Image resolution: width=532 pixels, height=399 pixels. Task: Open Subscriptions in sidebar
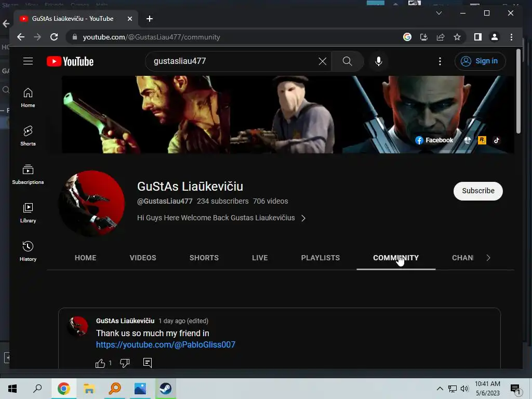click(x=28, y=175)
